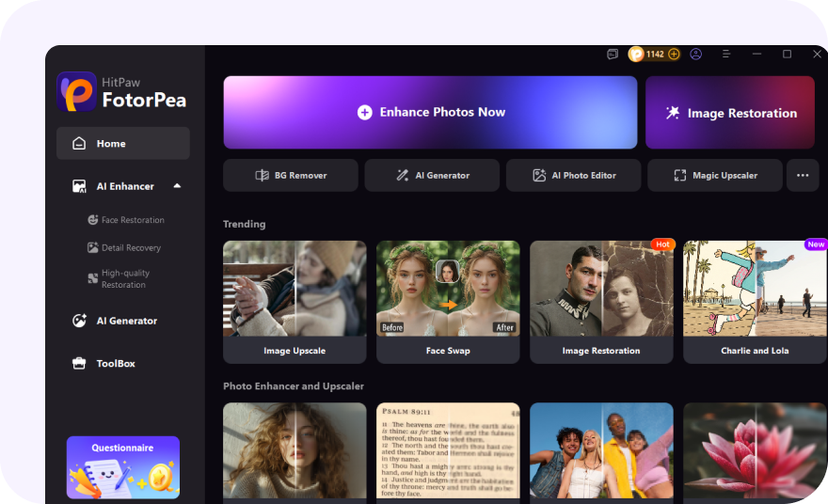Open the user account profile icon
The height and width of the screenshot is (504, 828).
696,54
